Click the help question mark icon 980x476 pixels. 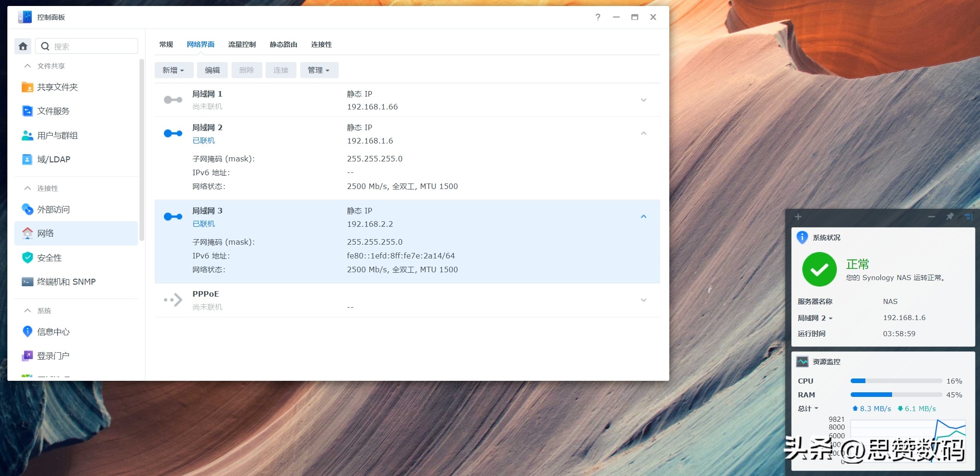click(x=597, y=17)
